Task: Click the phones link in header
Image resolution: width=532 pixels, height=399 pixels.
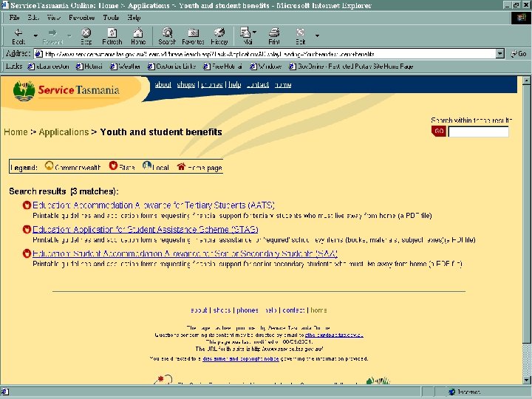Action: coord(212,85)
